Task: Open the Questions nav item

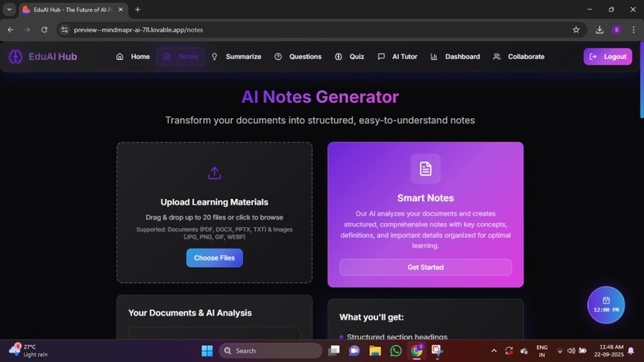Action: click(x=298, y=57)
